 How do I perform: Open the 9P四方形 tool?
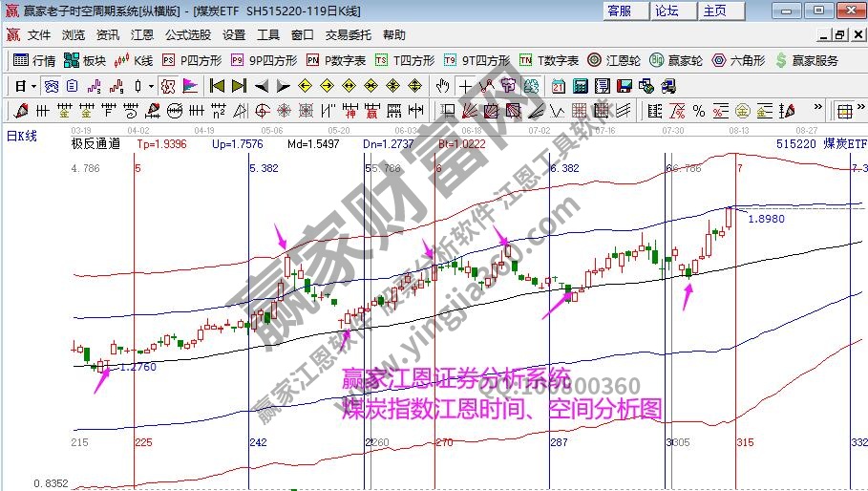pyautogui.click(x=264, y=60)
